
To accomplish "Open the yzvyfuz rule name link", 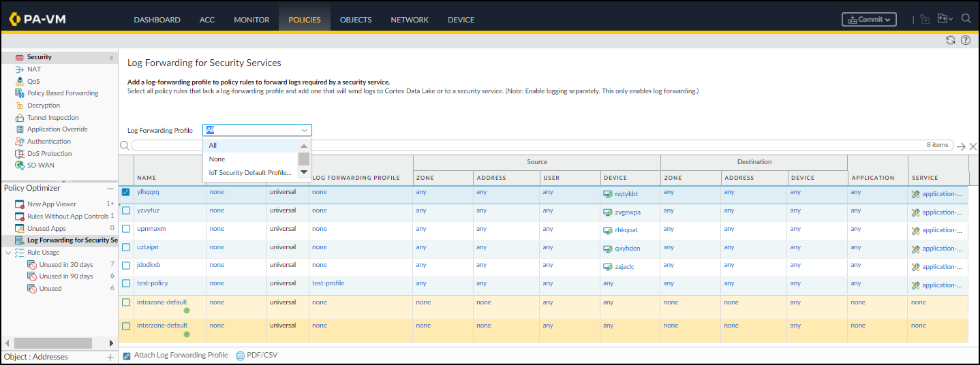I will (148, 211).
